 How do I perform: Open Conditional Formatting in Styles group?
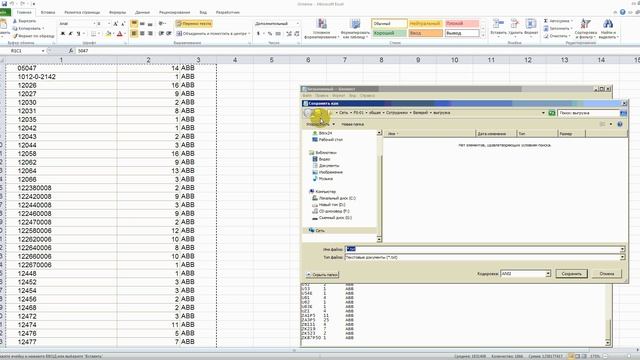(321, 29)
